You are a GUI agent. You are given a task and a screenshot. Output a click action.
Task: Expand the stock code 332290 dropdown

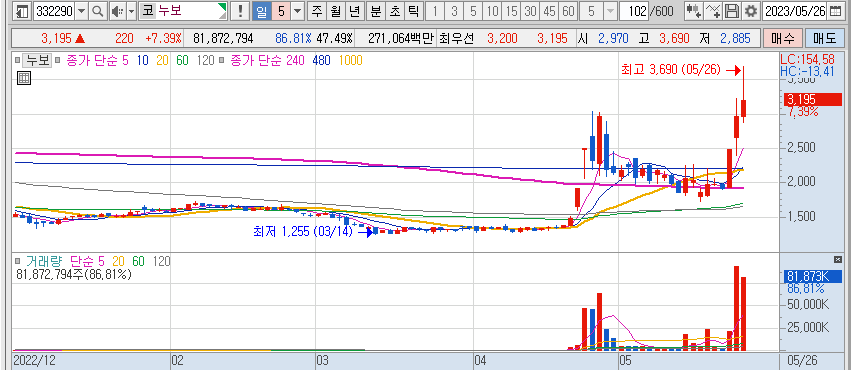[81, 11]
